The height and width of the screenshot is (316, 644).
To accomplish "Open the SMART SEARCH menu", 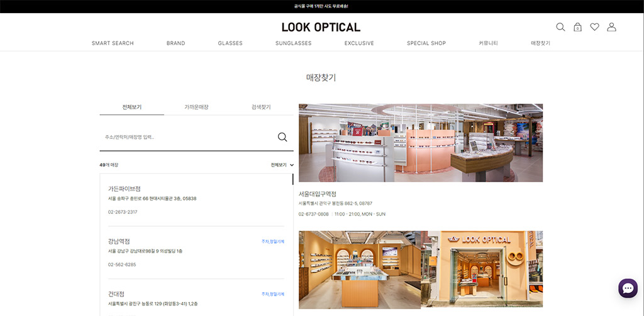I will tap(113, 43).
